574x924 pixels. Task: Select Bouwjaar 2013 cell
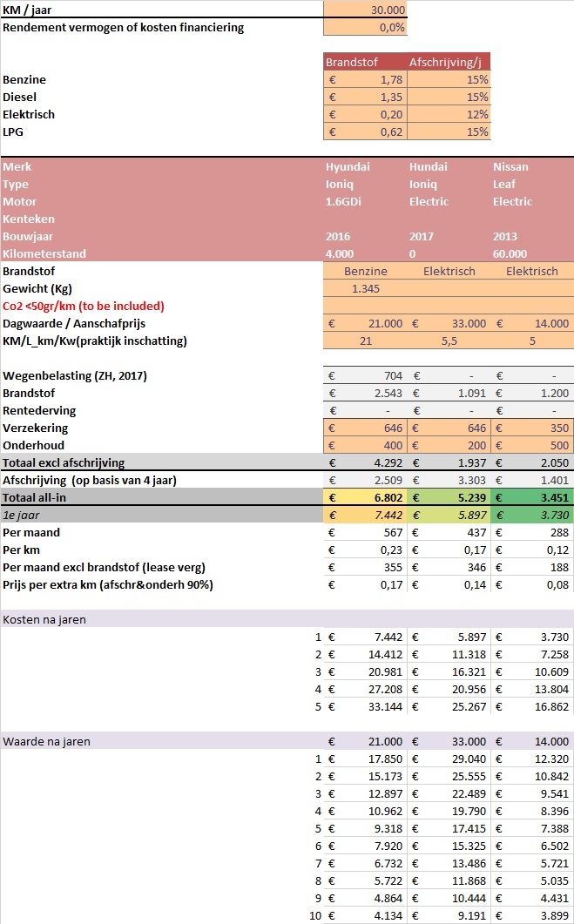coord(532,236)
